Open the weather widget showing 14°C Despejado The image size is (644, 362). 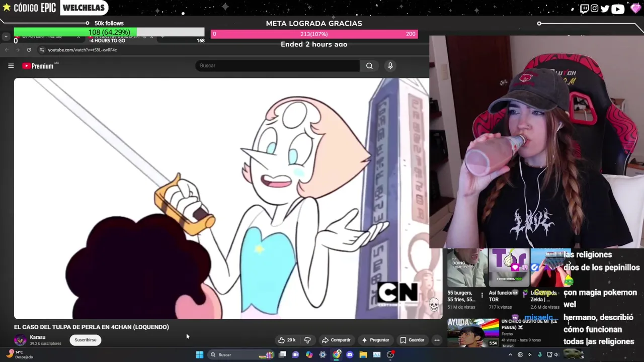19,354
